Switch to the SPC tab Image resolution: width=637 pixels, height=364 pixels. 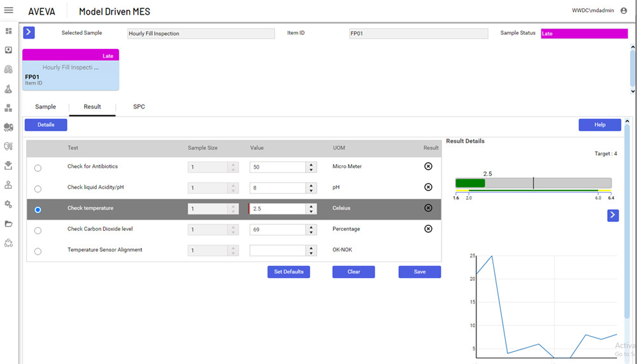(139, 107)
